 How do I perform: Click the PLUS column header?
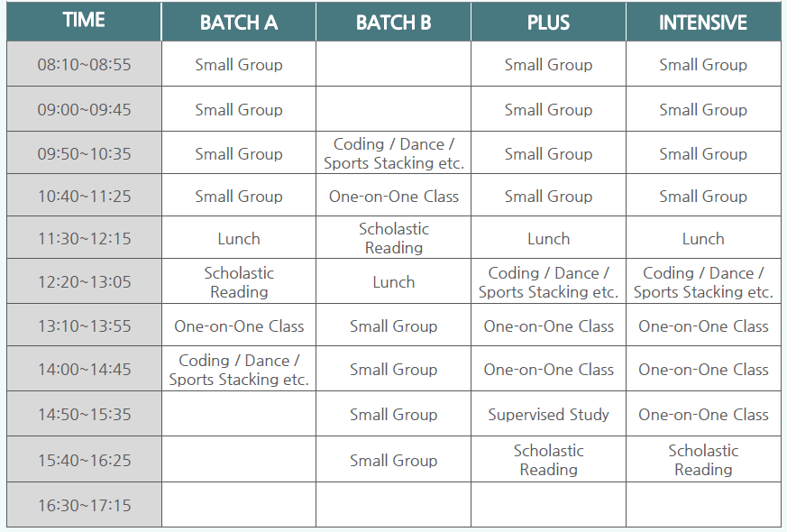click(549, 21)
